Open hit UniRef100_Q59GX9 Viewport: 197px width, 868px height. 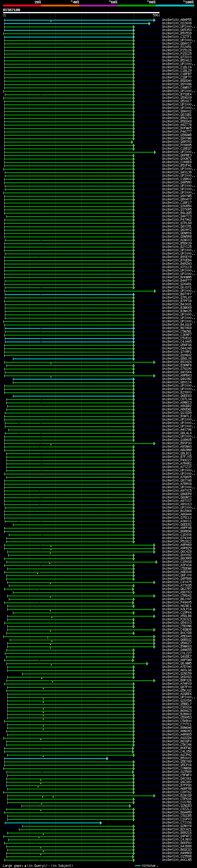177,98
